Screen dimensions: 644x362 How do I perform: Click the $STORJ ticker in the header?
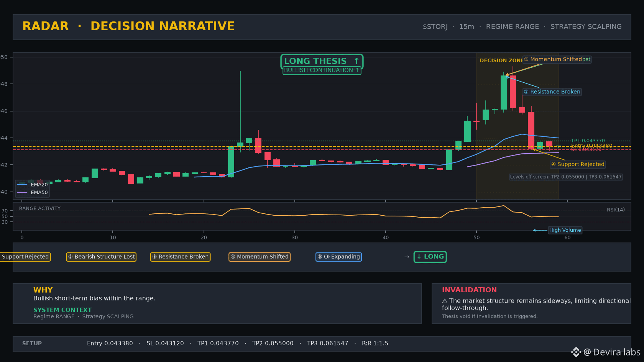pyautogui.click(x=435, y=27)
